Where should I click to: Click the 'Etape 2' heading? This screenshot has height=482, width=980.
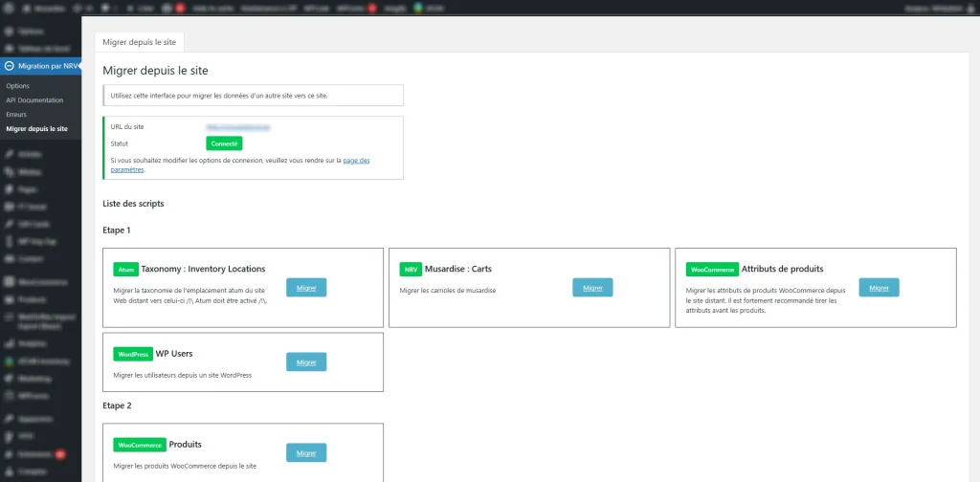click(117, 405)
